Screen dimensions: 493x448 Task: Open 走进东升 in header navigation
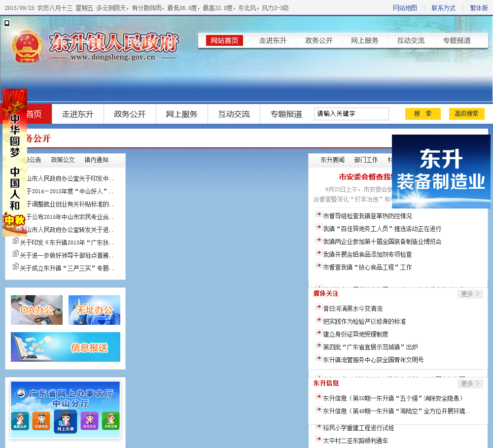coord(273,40)
